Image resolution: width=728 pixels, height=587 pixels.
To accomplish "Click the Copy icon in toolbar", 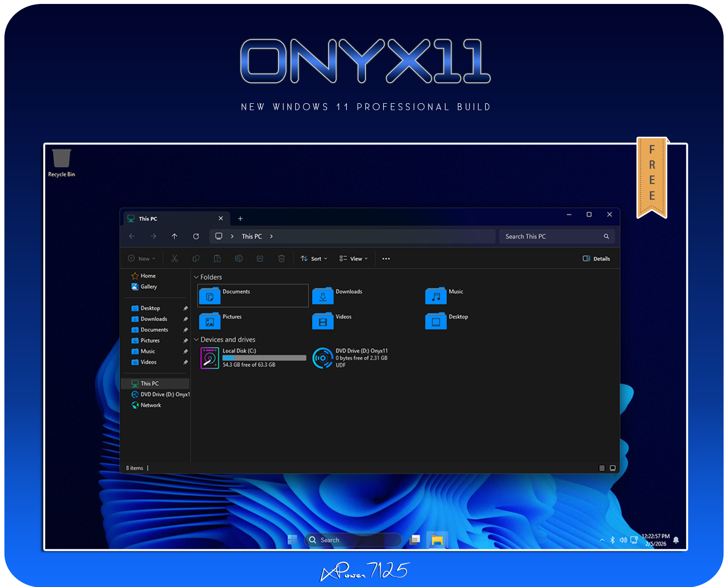I will coord(196,259).
